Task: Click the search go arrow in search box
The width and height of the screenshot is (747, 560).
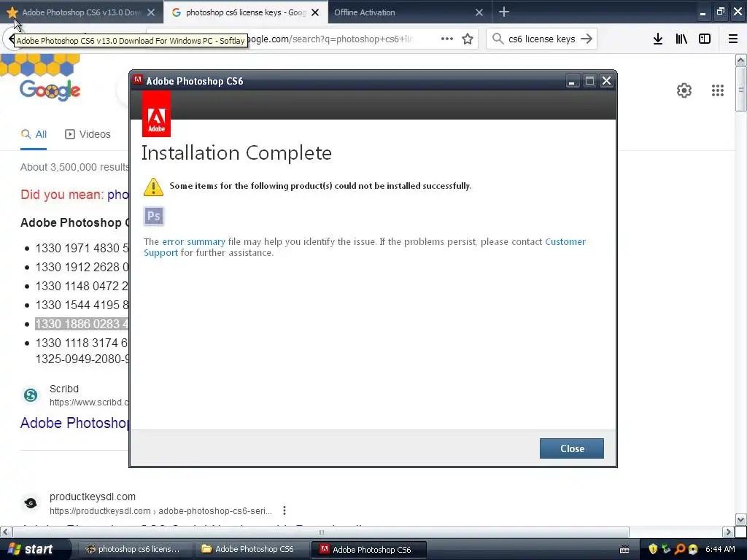Action: click(587, 39)
